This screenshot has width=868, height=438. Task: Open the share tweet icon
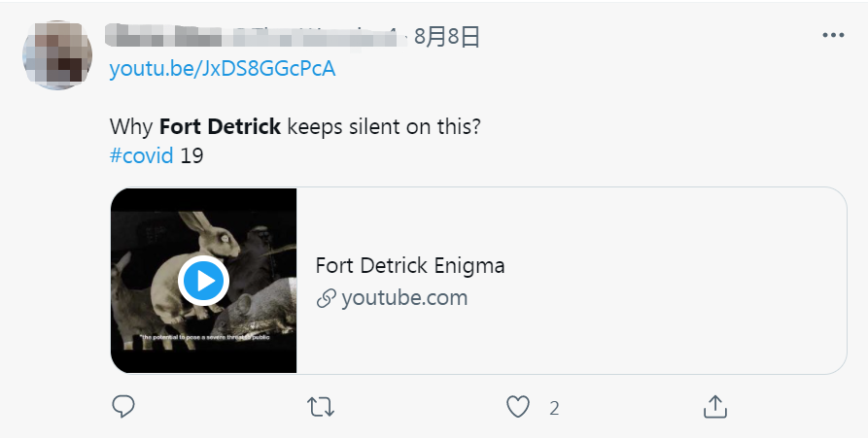(715, 406)
